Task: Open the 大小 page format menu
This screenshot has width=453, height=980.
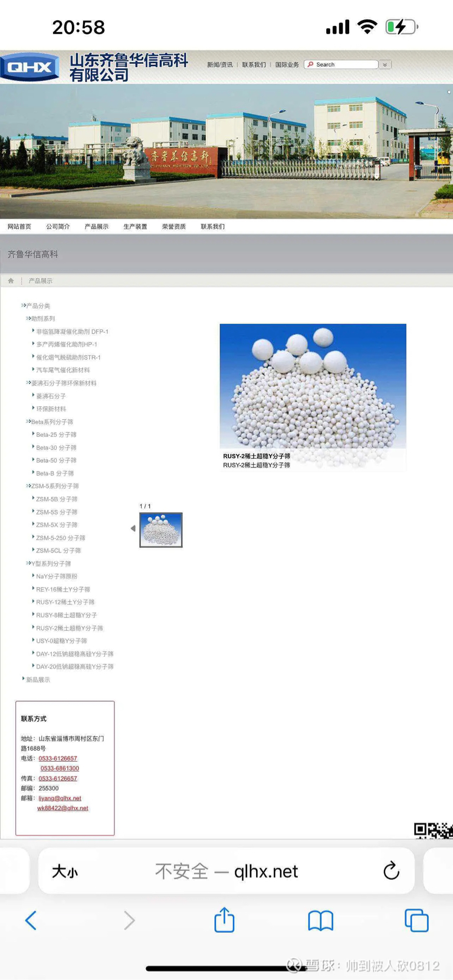Action: click(x=65, y=872)
